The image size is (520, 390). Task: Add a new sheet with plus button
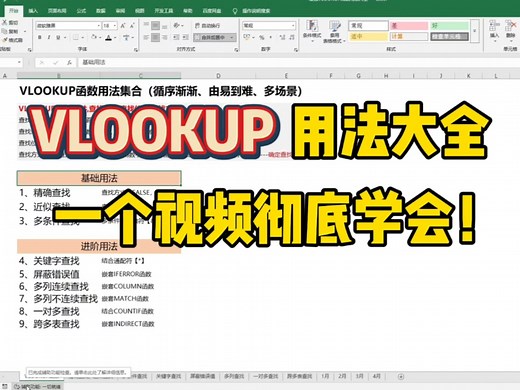[401, 377]
